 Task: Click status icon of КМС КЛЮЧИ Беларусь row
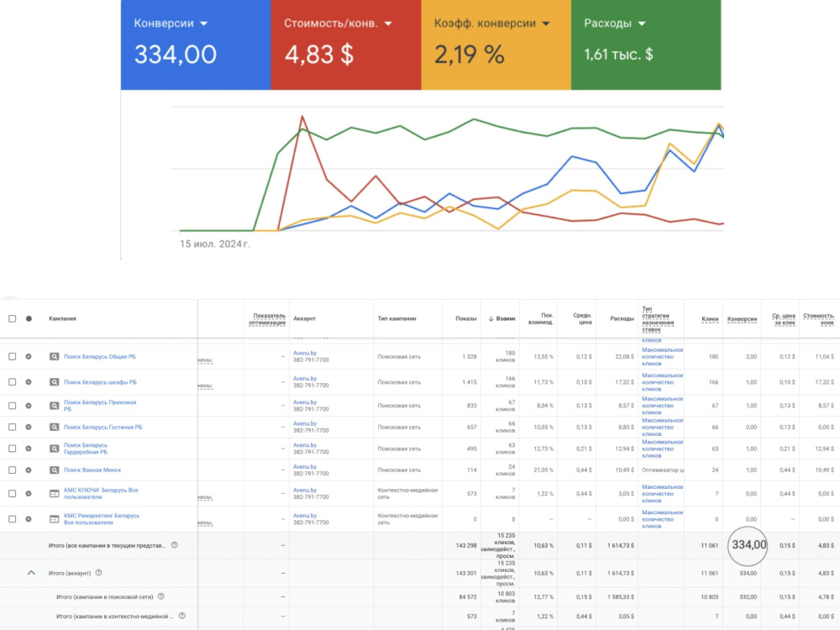29,493
